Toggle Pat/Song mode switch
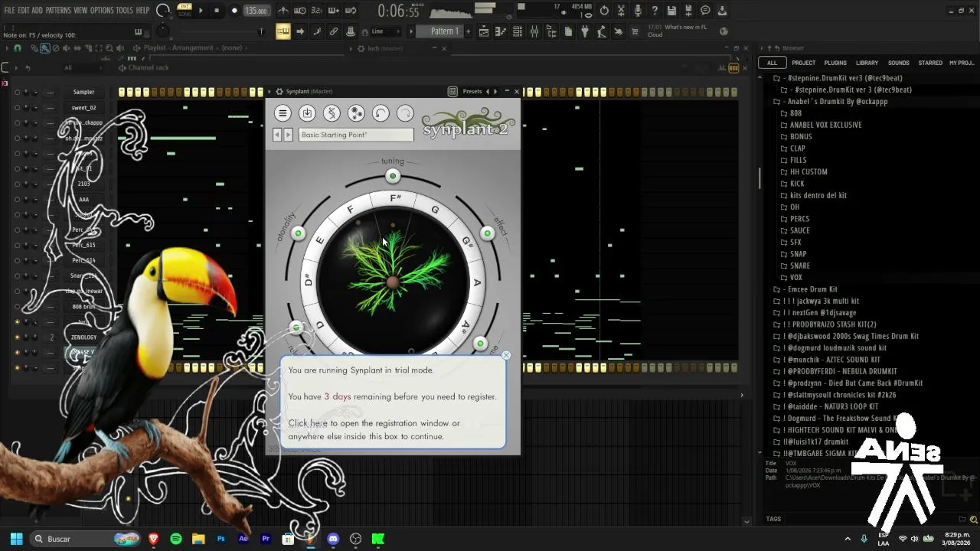The height and width of the screenshot is (551, 980). [184, 11]
